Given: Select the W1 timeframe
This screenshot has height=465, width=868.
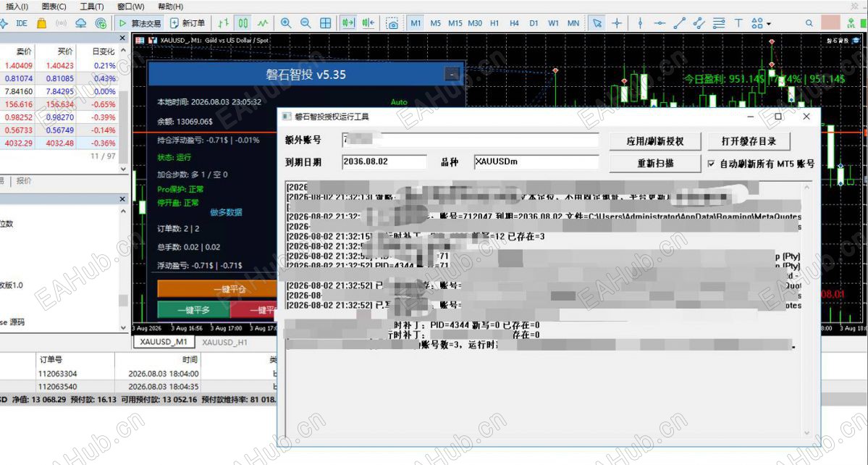Looking at the screenshot, I should [554, 23].
